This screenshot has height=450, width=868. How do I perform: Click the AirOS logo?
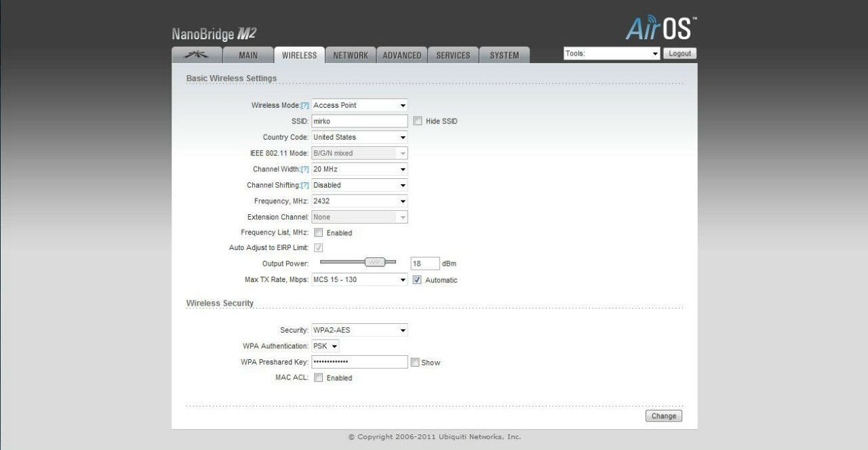(661, 28)
